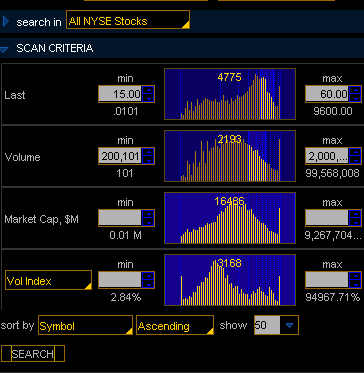
Task: Increase the Market Cap min value
Action: [148, 214]
